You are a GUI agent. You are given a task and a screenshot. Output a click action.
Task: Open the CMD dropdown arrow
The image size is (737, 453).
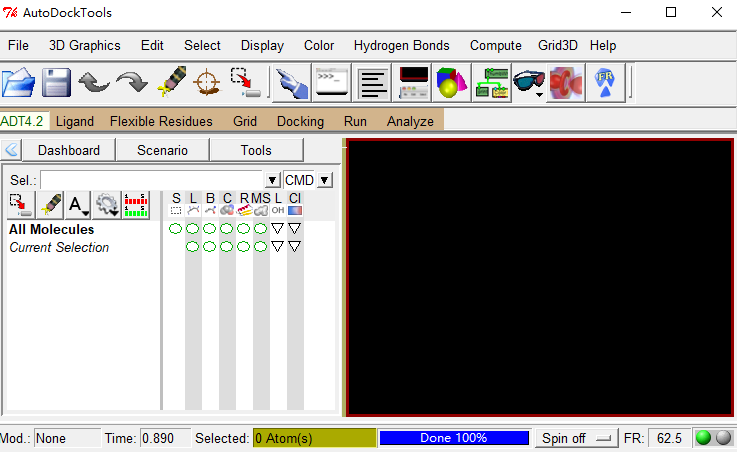pyautogui.click(x=324, y=180)
